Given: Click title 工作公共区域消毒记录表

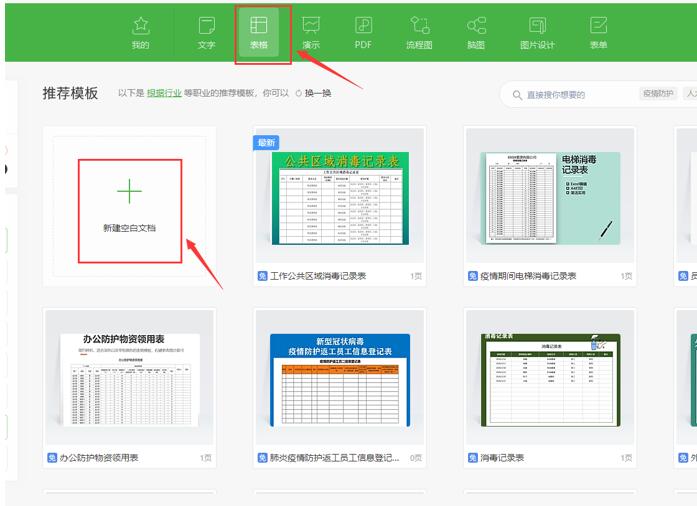Looking at the screenshot, I should point(318,276).
